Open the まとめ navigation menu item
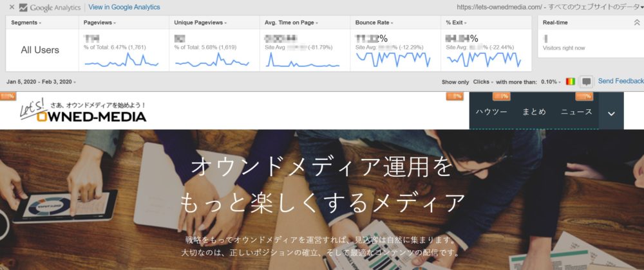The image size is (644, 270). pyautogui.click(x=534, y=112)
